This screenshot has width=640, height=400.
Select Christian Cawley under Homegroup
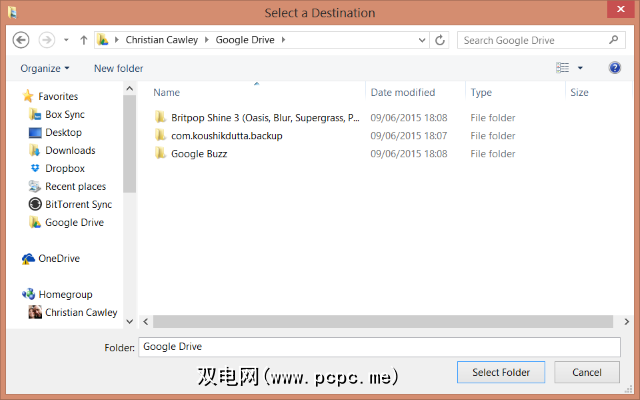click(x=81, y=312)
